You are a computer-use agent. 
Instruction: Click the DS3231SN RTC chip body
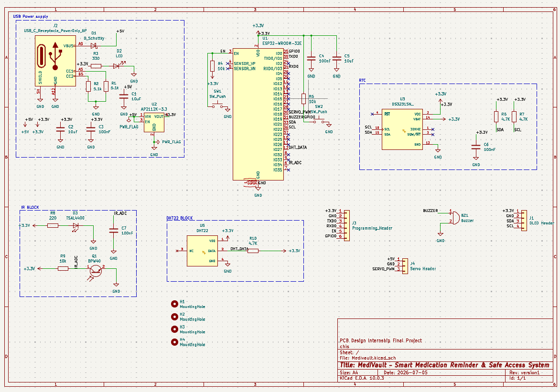(x=402, y=129)
